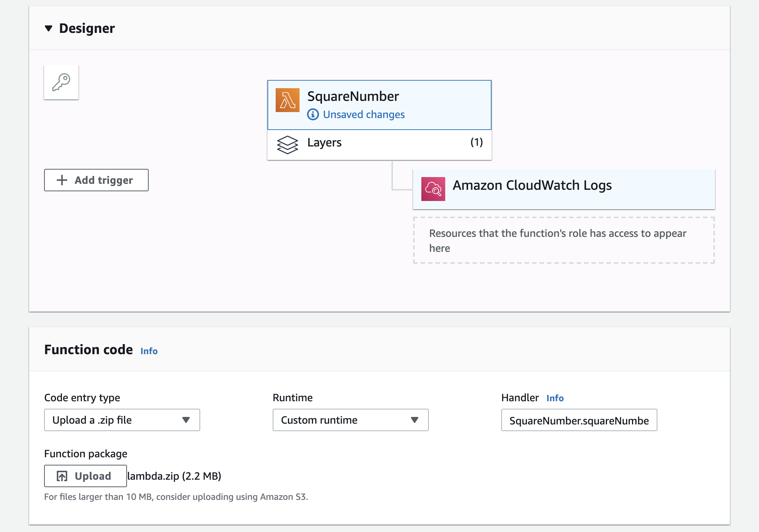This screenshot has height=532, width=759.
Task: Click the CloudWatch Logs service icon
Action: point(433,189)
